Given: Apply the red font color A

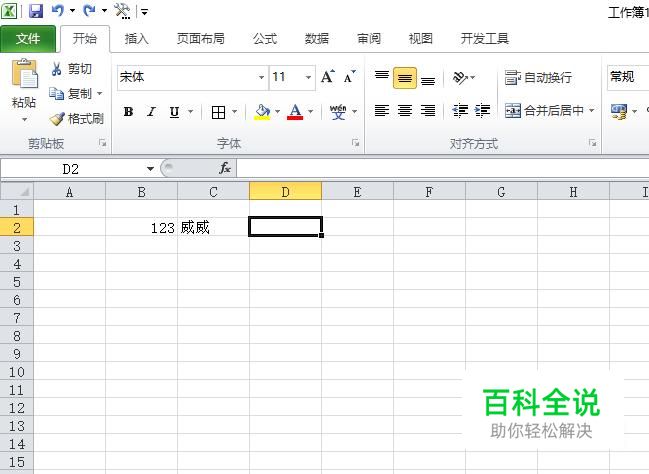Looking at the screenshot, I should [x=295, y=112].
